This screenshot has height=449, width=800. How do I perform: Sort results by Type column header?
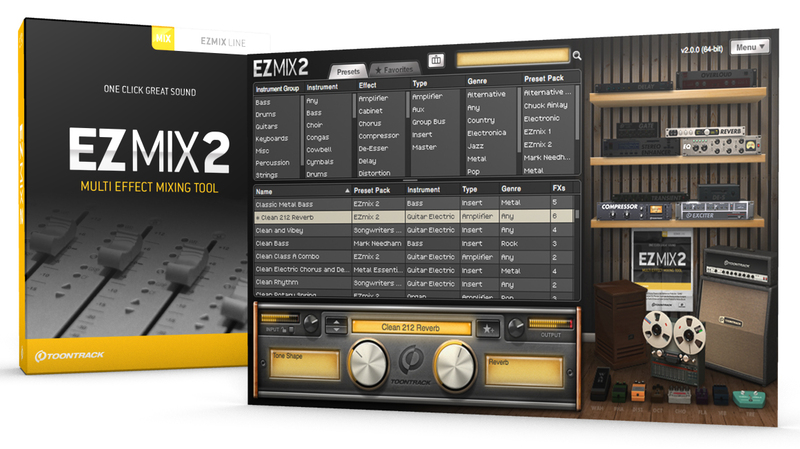pyautogui.click(x=479, y=189)
